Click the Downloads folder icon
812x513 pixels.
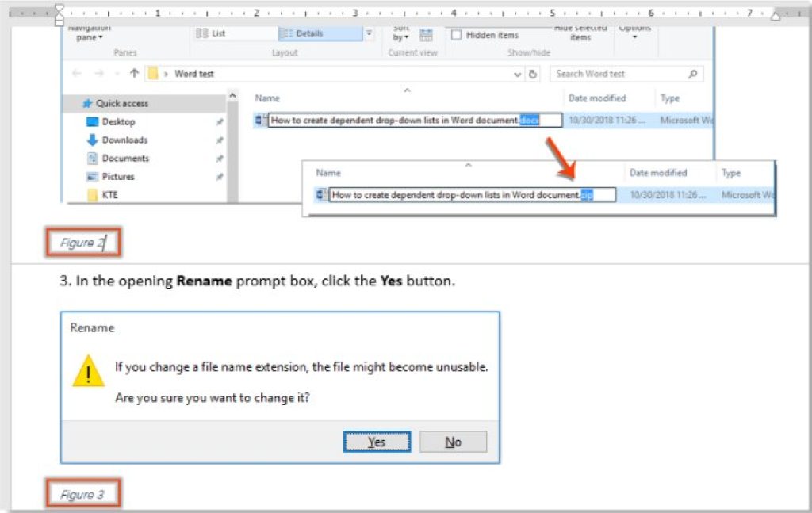coord(91,140)
